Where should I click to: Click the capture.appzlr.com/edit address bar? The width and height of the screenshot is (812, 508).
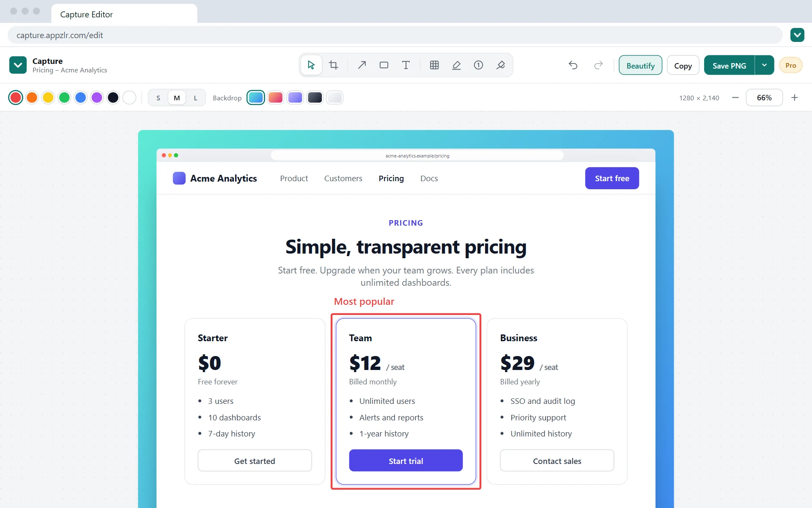click(x=395, y=35)
